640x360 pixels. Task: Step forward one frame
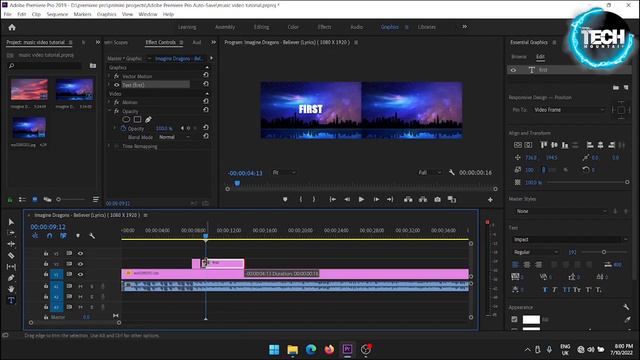pos(376,200)
